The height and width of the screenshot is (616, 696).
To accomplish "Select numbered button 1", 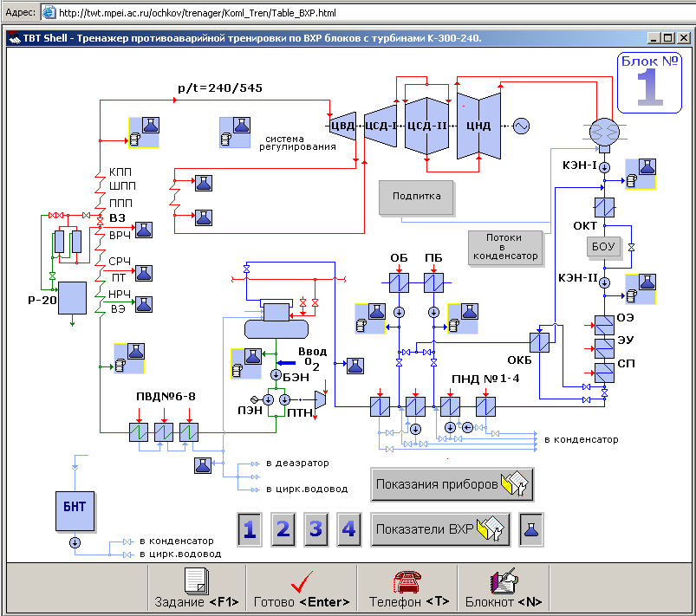I will click(250, 529).
